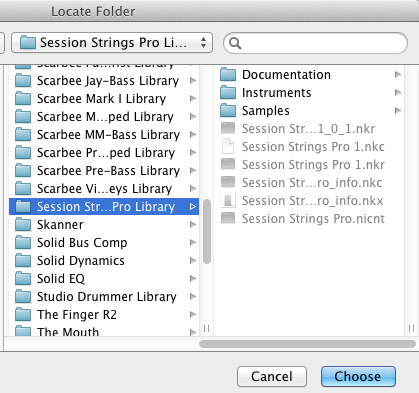
Task: Select the Skanner folder icon
Action: (23, 224)
